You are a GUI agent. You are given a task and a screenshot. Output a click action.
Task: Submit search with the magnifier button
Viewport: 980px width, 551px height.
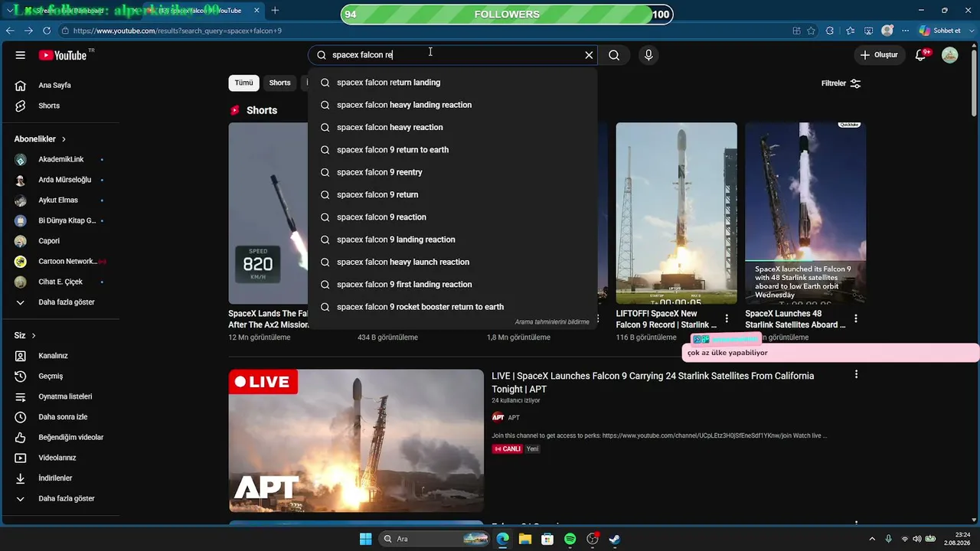click(614, 55)
